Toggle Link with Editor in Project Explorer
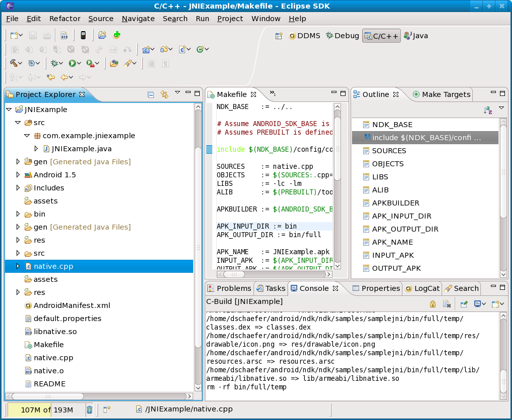Image resolution: width=512 pixels, height=420 pixels. [164, 94]
